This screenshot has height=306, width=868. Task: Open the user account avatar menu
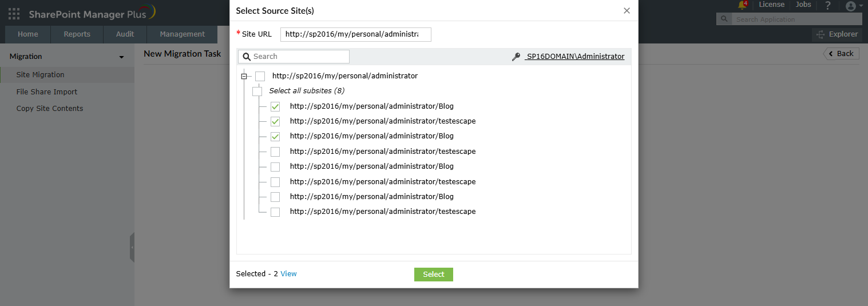(854, 6)
